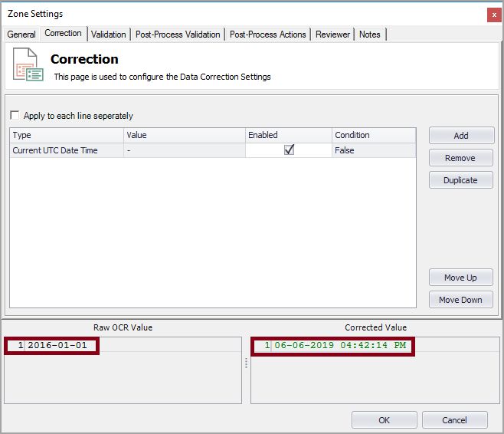
Task: Click the Move Down button
Action: [x=461, y=300]
